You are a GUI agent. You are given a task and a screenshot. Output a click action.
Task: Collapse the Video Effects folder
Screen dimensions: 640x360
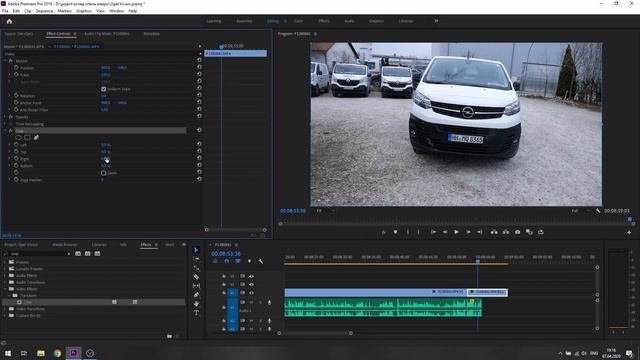[5, 289]
